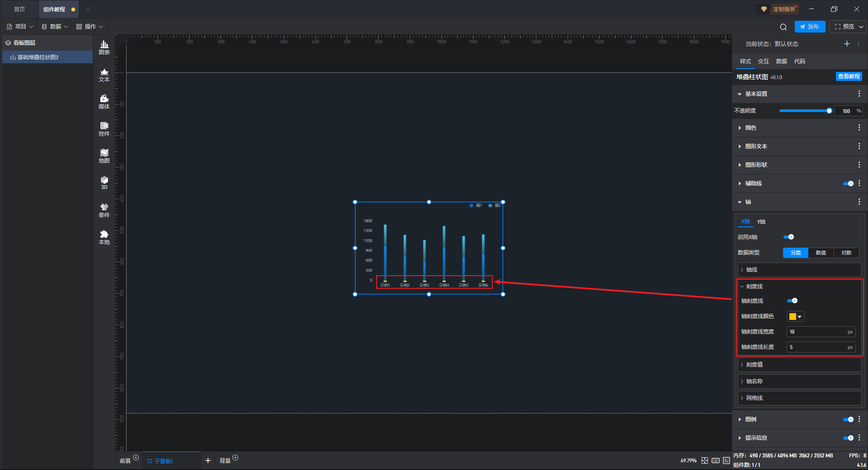This screenshot has height=470, width=868.
Task: Expand the 网格线 subsection
Action: pyautogui.click(x=799, y=398)
